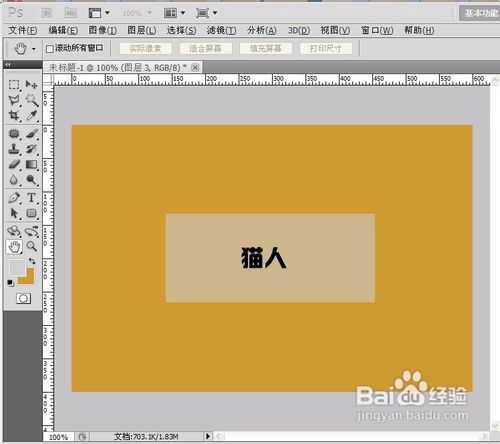This screenshot has width=500, height=444.
Task: Expand the status bar info arrow menu
Action: pyautogui.click(x=208, y=436)
